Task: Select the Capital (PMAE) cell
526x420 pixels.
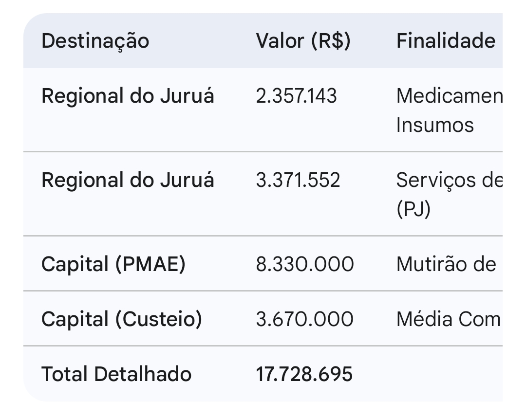Action: pos(113,264)
